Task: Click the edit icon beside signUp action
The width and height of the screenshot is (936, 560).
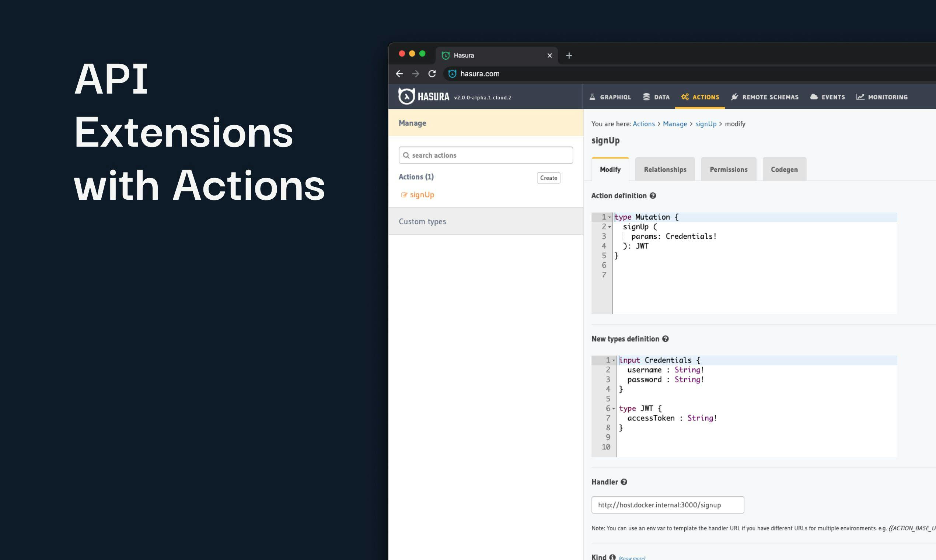Action: click(404, 195)
